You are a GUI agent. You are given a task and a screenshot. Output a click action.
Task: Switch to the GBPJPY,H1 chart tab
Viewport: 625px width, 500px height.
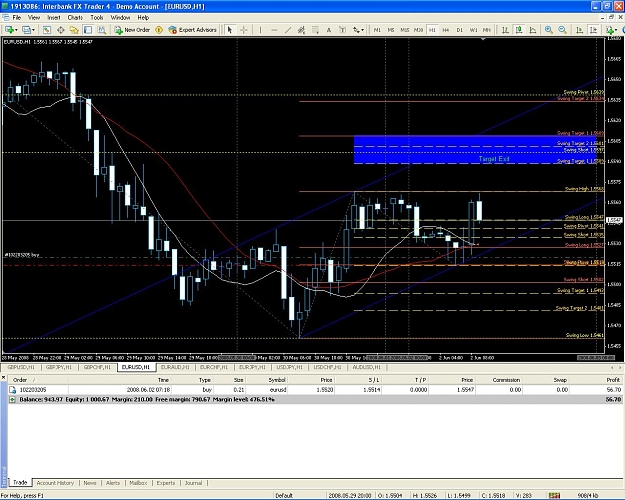59,367
